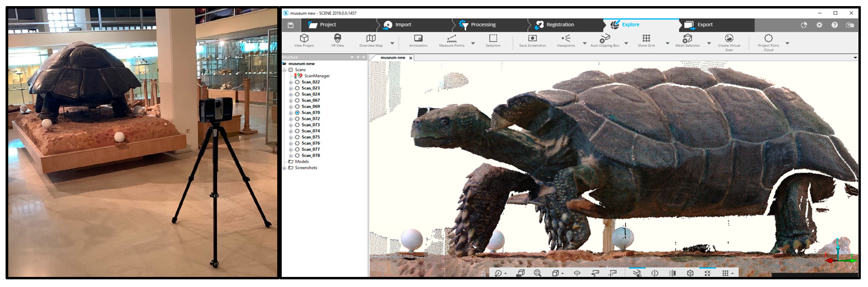This screenshot has height=287, width=868.
Task: Select the Scan_070 radio button
Action: (x=297, y=113)
